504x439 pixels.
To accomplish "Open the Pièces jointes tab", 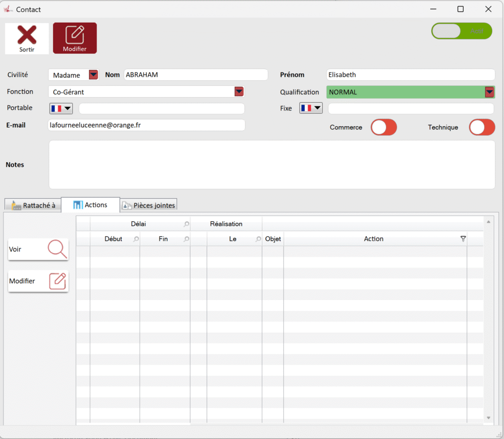I will click(x=148, y=205).
